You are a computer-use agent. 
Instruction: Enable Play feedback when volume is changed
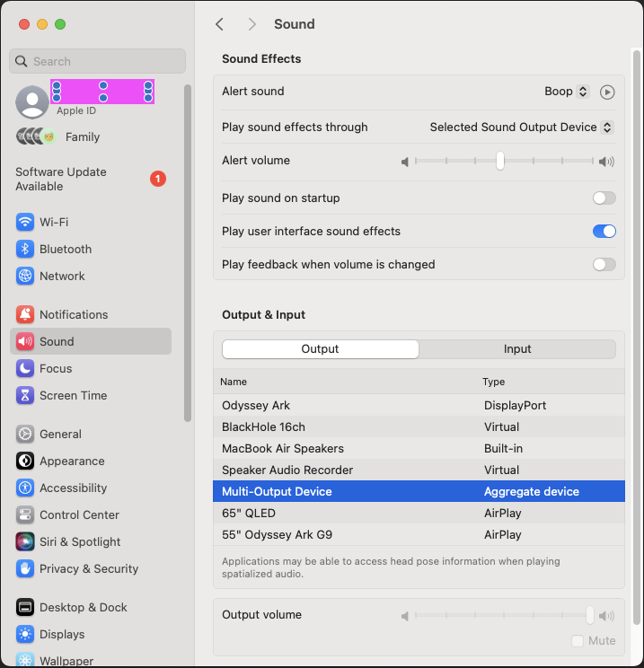click(x=604, y=265)
